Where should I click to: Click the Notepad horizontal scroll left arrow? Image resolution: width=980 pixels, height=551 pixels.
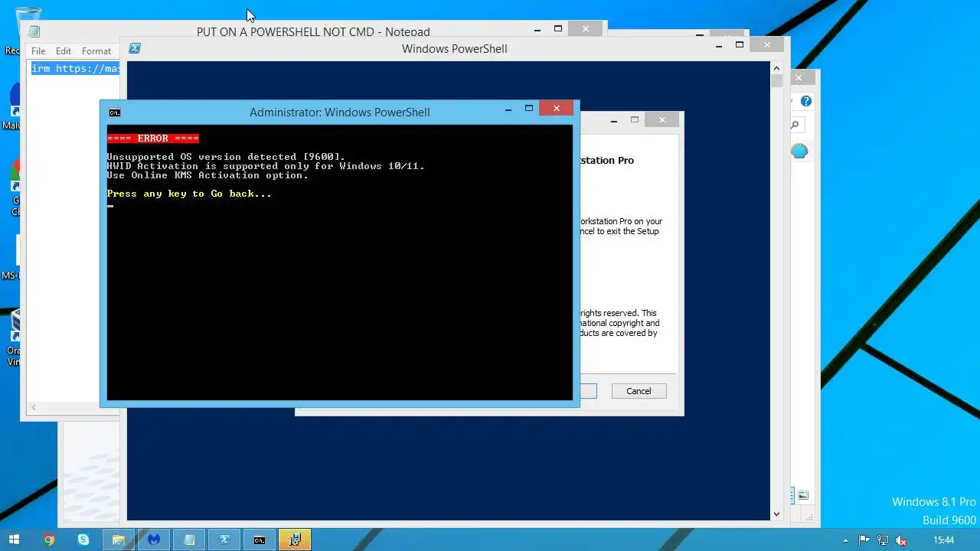click(34, 408)
